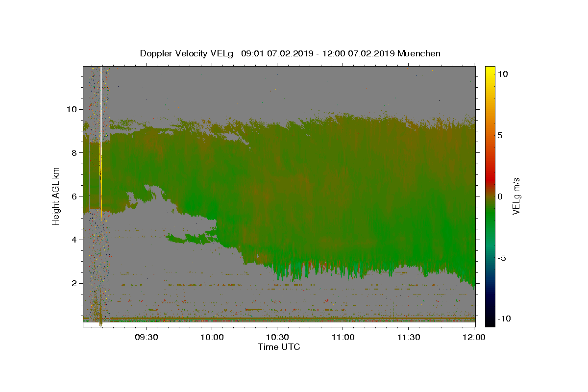Click the plot title 'Doppler Velocity VELg'
This screenshot has width=588, height=392.
[x=188, y=53]
